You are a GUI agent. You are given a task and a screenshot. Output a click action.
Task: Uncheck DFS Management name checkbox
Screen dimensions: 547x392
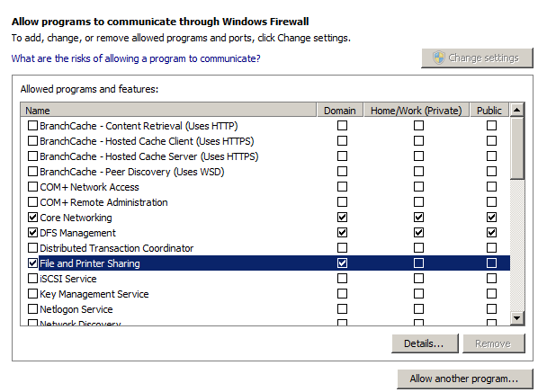[33, 233]
